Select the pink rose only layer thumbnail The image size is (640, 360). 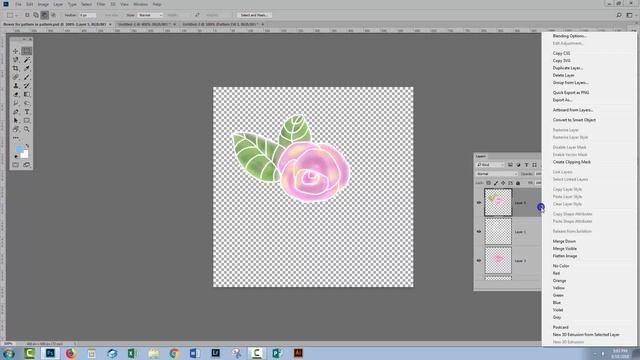click(498, 260)
